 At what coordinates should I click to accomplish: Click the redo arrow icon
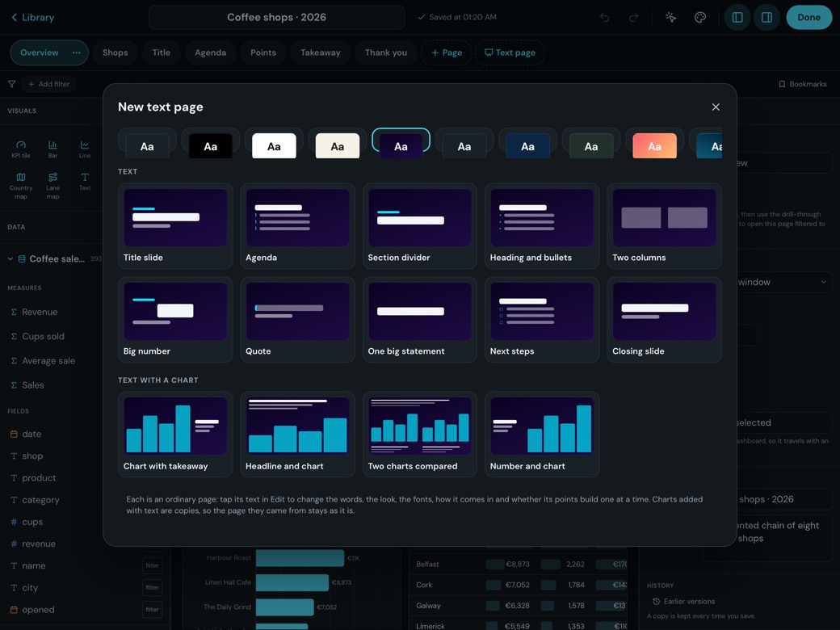tap(633, 18)
